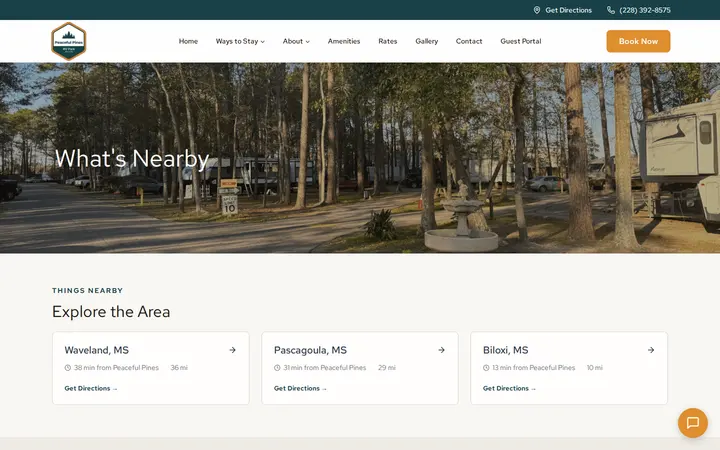Open the Rates page
720x450 pixels.
coord(388,41)
